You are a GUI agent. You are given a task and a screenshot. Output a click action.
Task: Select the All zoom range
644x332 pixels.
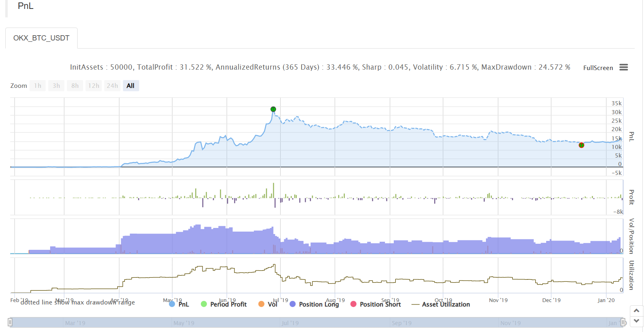pos(131,85)
